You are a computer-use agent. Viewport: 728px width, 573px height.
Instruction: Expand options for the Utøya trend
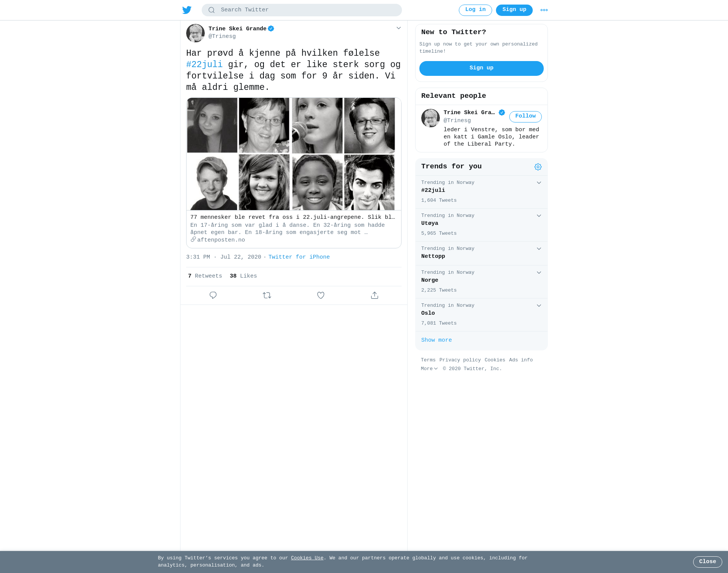click(539, 216)
